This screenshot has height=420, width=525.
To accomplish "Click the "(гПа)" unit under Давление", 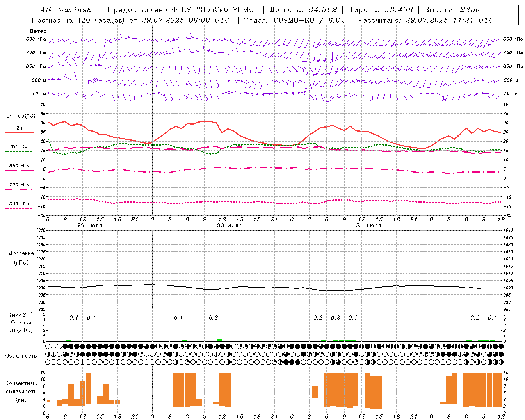I will pyautogui.click(x=21, y=262).
